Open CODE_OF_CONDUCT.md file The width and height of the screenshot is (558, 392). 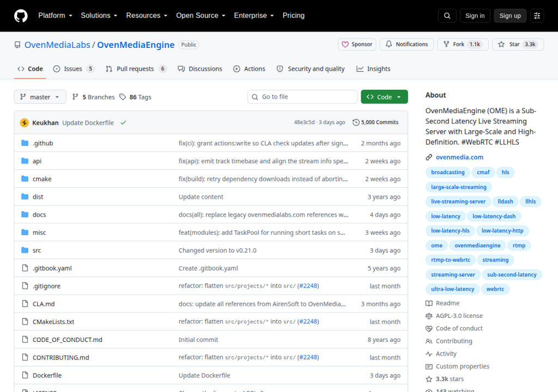click(67, 339)
